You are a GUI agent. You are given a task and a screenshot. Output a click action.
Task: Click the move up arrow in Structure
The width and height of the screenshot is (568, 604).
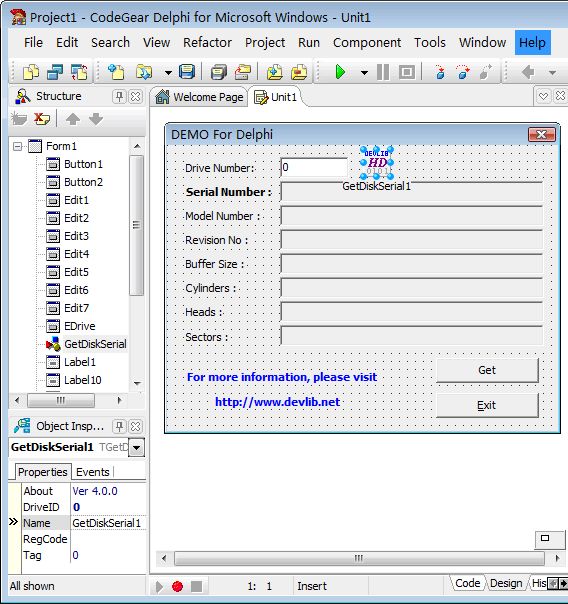coord(73,119)
